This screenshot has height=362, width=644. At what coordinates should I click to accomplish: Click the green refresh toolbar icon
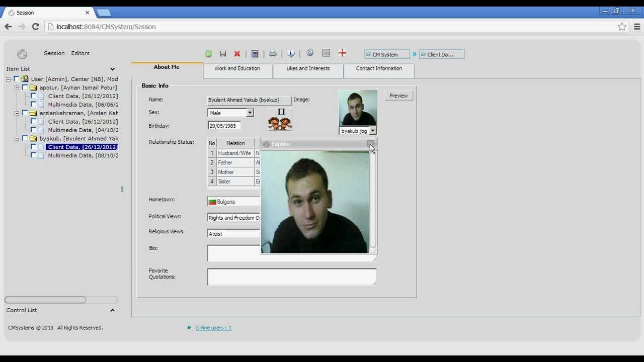(x=209, y=54)
